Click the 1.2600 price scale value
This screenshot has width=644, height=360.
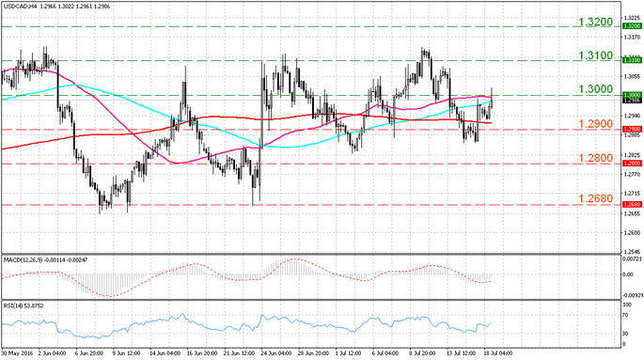coord(632,233)
